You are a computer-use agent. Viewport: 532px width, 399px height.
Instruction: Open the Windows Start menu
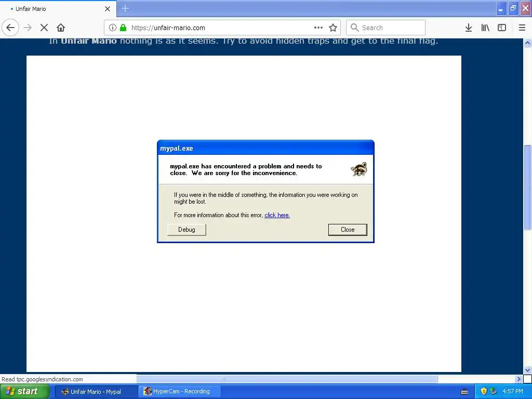click(24, 391)
